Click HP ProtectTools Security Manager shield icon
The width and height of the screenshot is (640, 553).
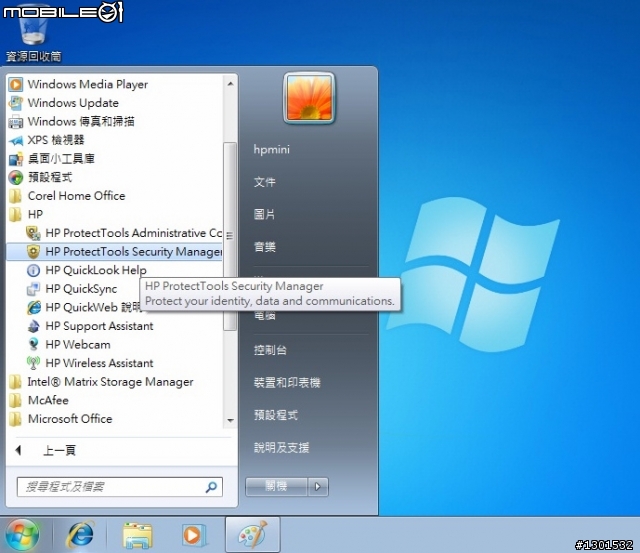[x=33, y=252]
